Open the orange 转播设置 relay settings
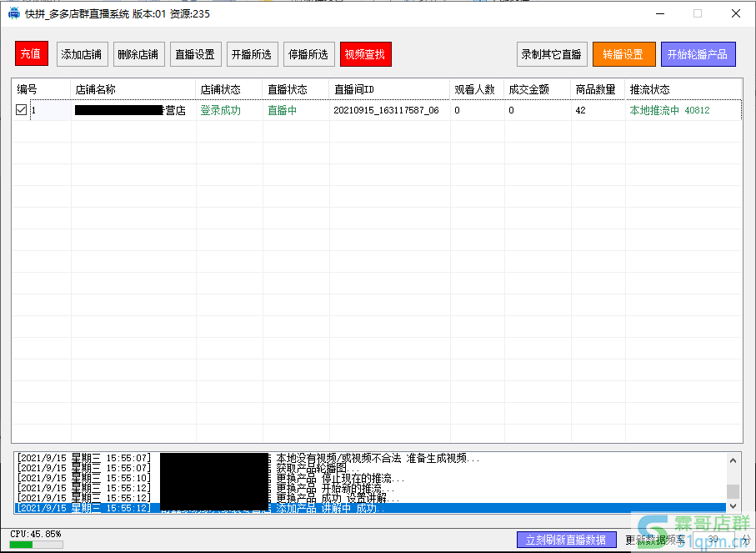The image size is (756, 553). (x=623, y=54)
